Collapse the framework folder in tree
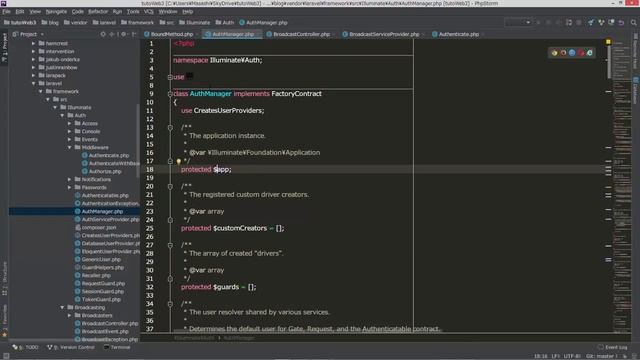The image size is (640, 360). (41, 91)
